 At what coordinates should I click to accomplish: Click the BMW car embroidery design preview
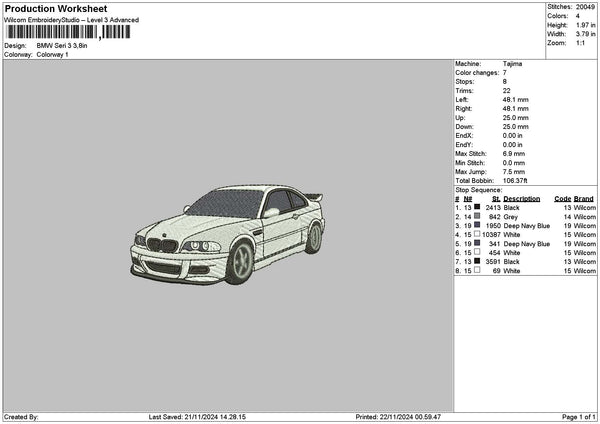tap(228, 234)
